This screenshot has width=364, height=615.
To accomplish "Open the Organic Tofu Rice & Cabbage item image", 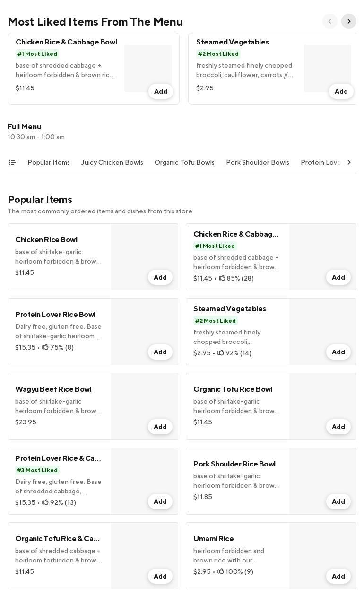I will (x=144, y=549).
